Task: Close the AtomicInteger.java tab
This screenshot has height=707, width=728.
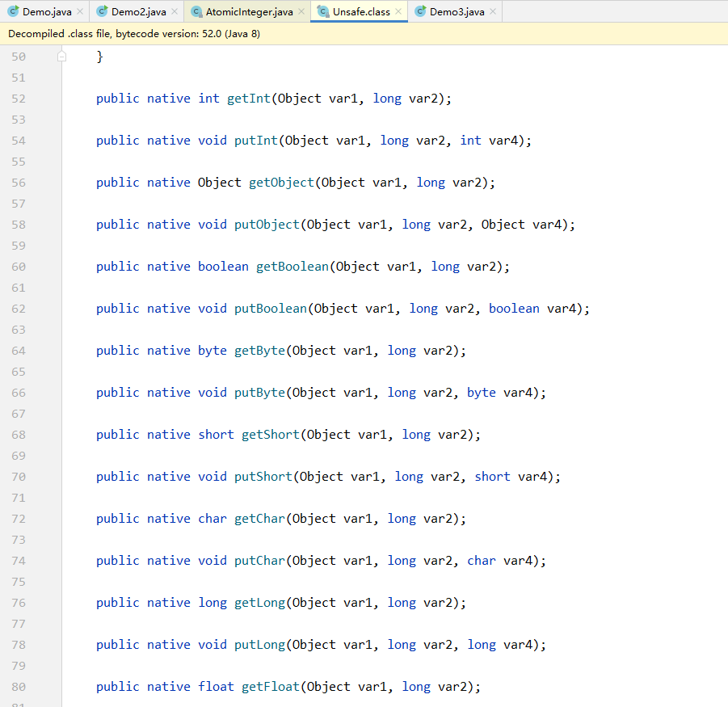Action: tap(301, 11)
